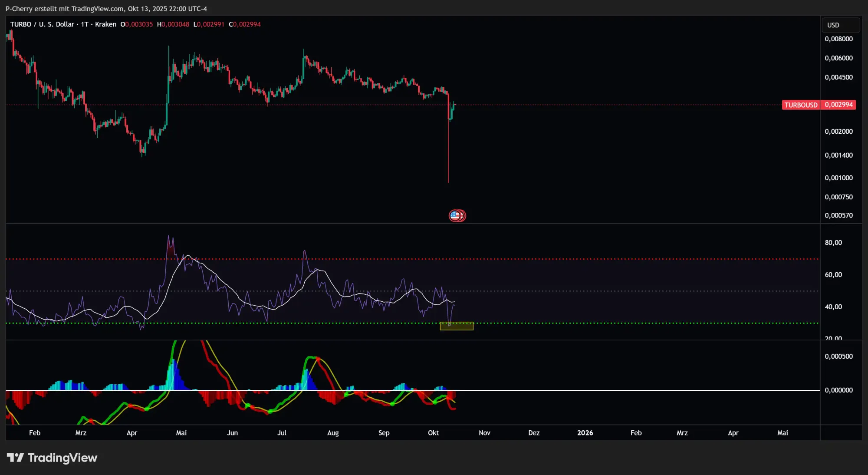Click the red TURBOUSD price label
The image size is (868, 475).
coord(801,105)
